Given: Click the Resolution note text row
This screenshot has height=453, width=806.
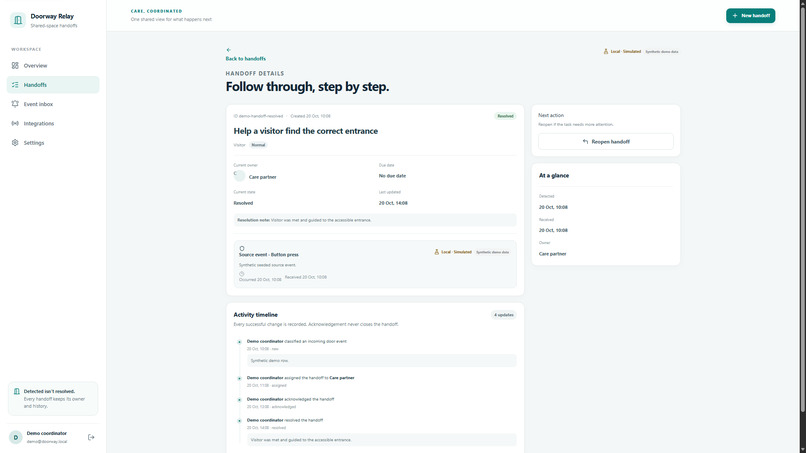Looking at the screenshot, I should 375,220.
